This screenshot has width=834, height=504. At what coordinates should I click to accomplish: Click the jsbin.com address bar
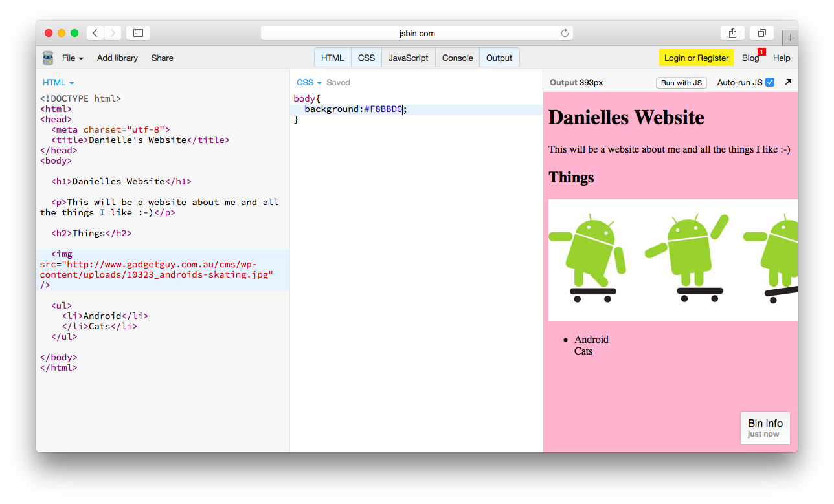[417, 33]
